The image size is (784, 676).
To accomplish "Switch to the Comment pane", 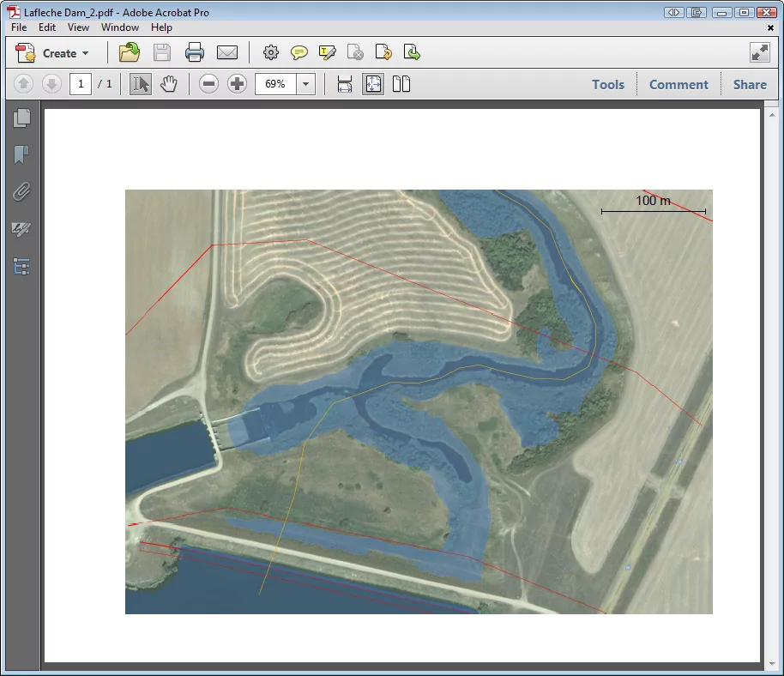I will click(678, 84).
